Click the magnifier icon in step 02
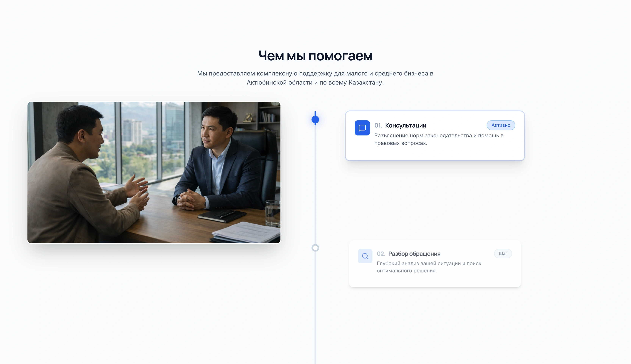This screenshot has height=364, width=631. click(x=365, y=256)
